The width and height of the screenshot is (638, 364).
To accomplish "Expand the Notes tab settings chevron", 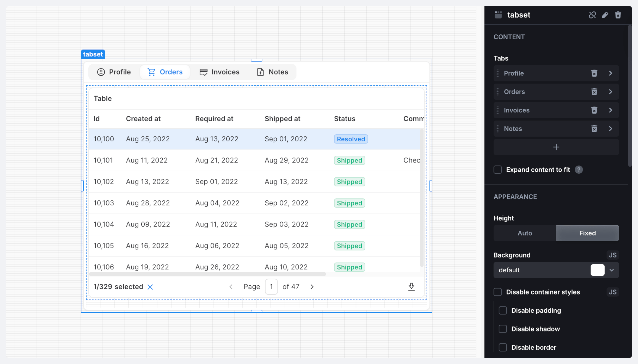I will point(610,129).
